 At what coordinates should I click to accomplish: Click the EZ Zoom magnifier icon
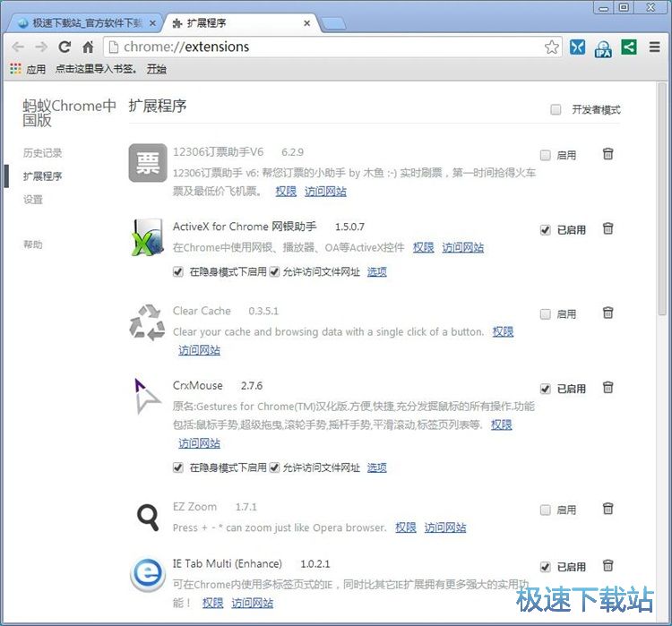coord(148,518)
